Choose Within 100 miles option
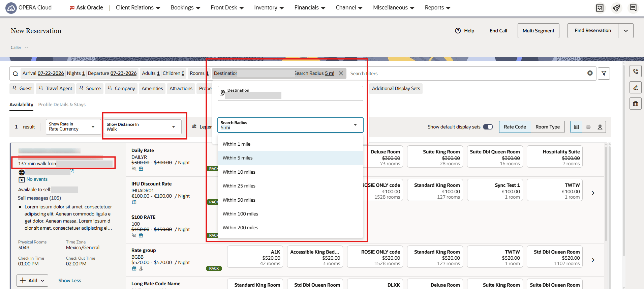Screen dimensions: 644x289 click(290, 214)
